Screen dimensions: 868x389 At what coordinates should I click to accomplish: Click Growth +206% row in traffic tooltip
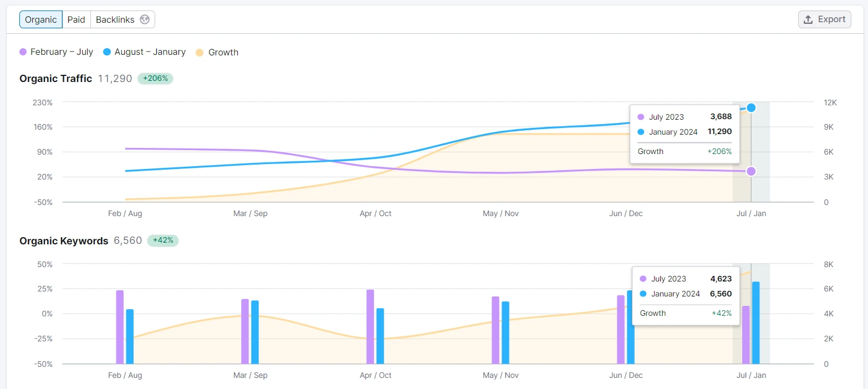(x=685, y=151)
